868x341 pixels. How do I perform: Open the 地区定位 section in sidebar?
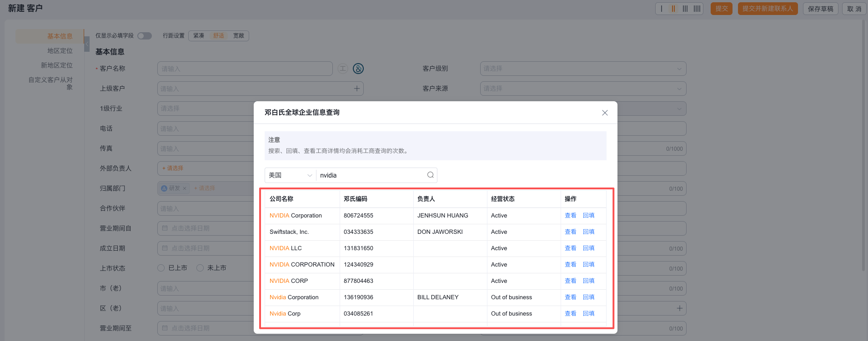point(60,51)
